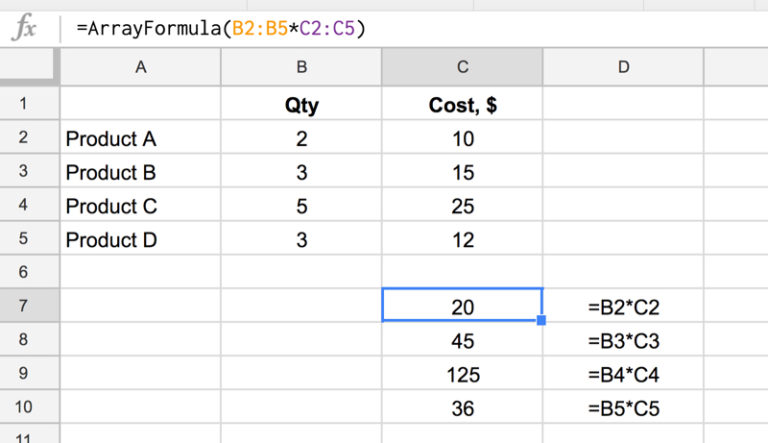
Task: Click the active cell showing 20
Action: 462,307
